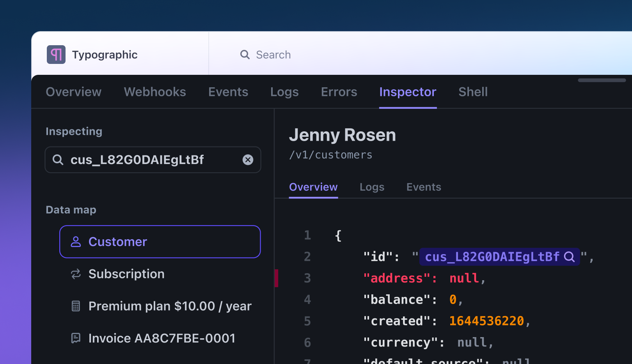
Task: Open the Shell tab
Action: pyautogui.click(x=473, y=92)
